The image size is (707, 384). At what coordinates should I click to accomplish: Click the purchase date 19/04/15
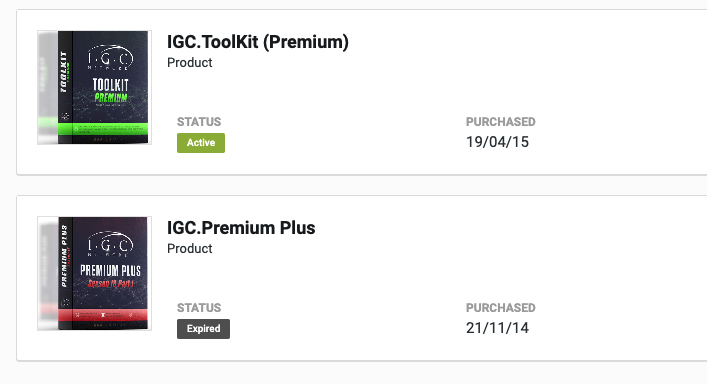click(497, 142)
